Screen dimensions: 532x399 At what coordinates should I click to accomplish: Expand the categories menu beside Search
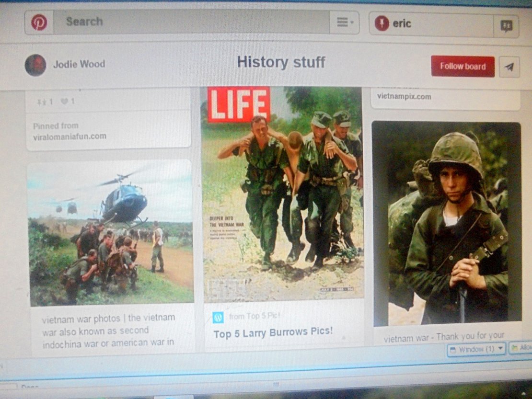pyautogui.click(x=345, y=23)
